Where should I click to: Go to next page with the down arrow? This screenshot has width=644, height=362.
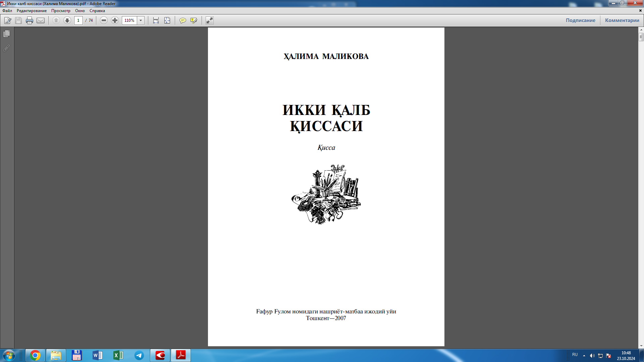point(67,20)
